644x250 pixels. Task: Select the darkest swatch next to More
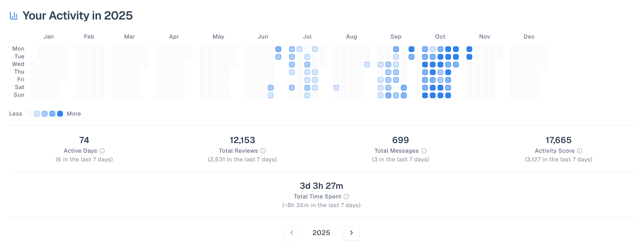[x=60, y=114]
